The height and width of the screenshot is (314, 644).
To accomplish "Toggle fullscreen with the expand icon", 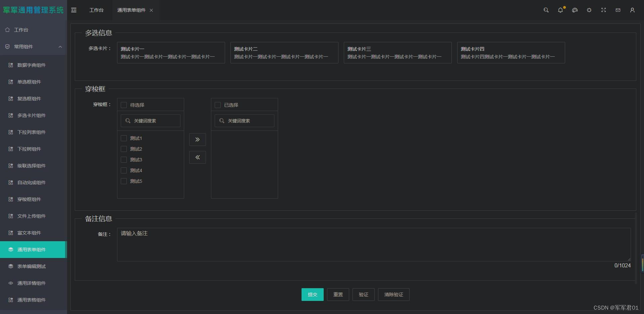I will [603, 10].
